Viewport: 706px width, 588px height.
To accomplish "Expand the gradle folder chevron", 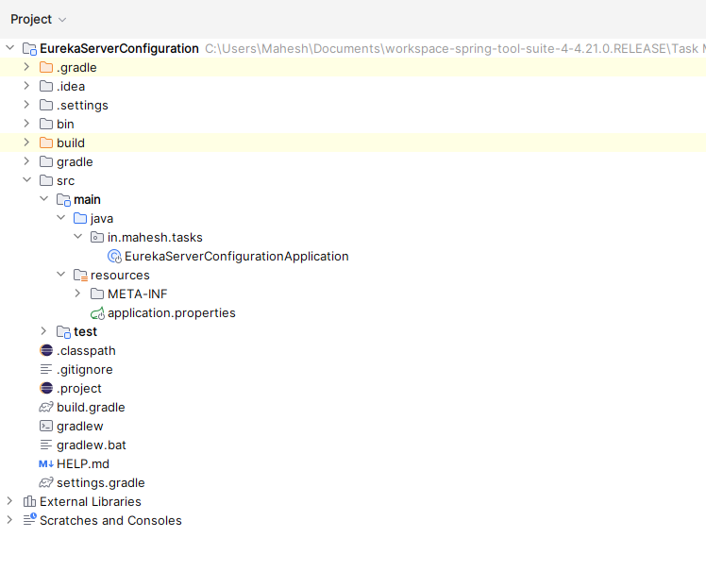I will [x=26, y=161].
